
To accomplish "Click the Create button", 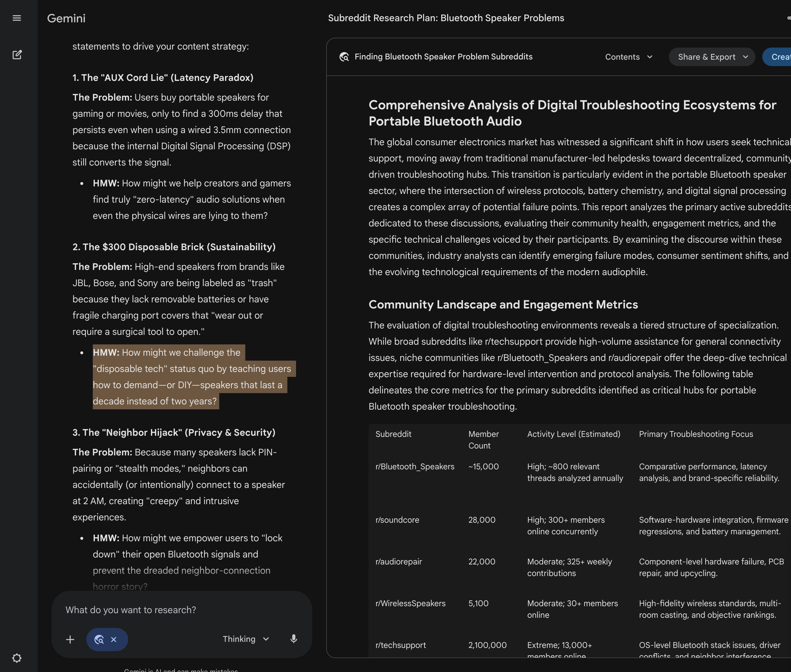I will point(777,57).
